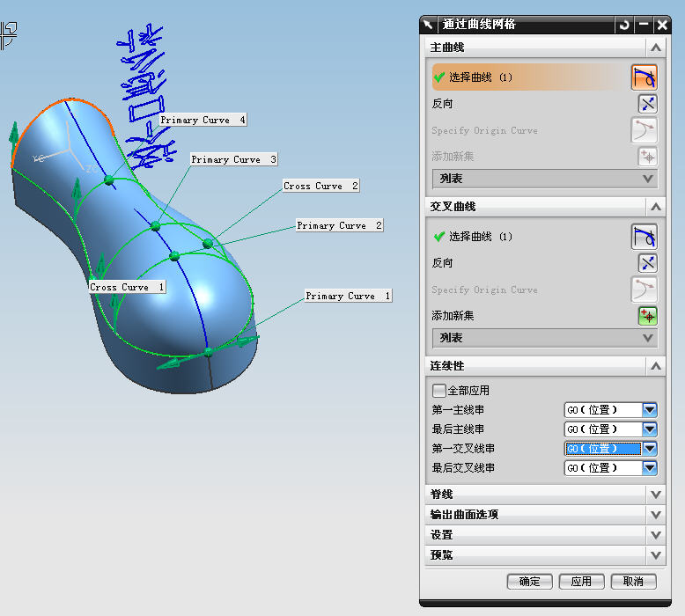Click curve selection icon in 主曲线 section
The image size is (685, 616).
coord(644,77)
